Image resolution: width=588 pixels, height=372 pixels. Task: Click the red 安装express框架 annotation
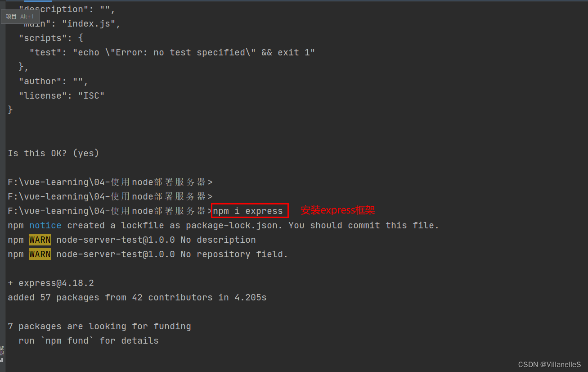(x=337, y=210)
